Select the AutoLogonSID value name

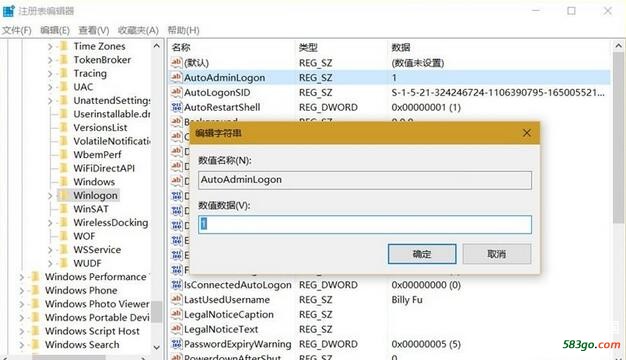click(217, 93)
